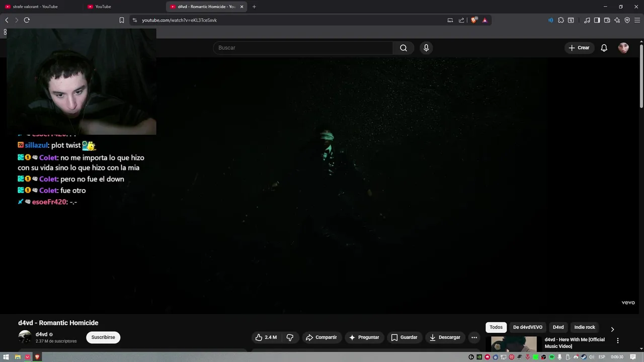Go back to the previous page
This screenshot has width=644, height=362.
(7, 20)
